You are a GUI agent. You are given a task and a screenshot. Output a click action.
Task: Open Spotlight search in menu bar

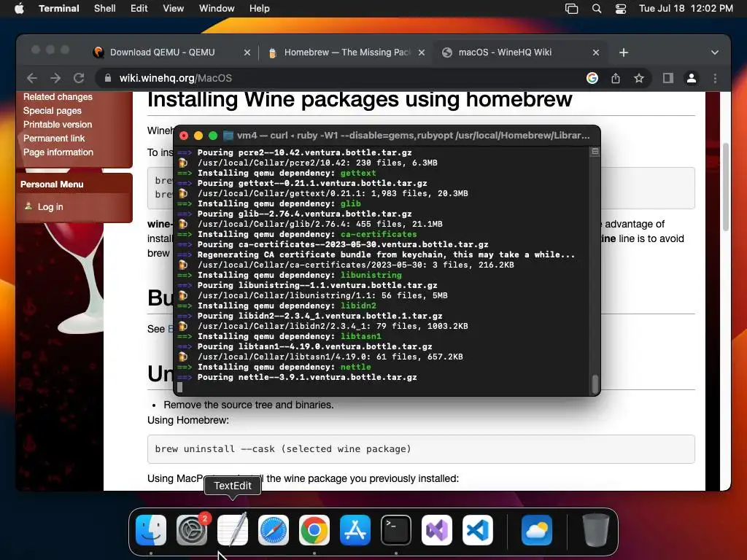pos(597,9)
